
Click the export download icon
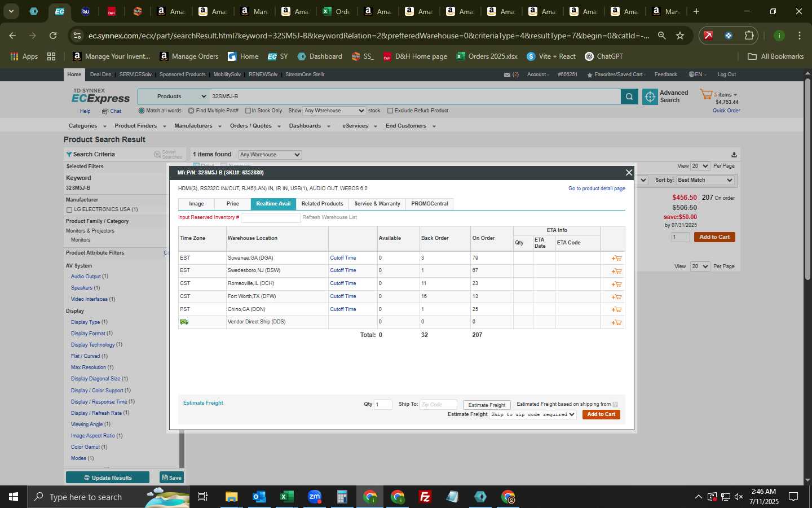(734, 155)
